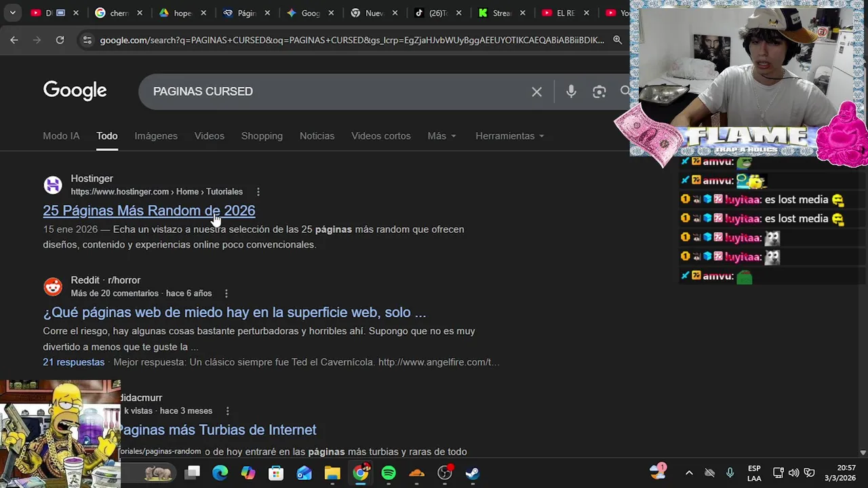Expand the Más dropdown
Screen dimensions: 868x488
point(442,136)
